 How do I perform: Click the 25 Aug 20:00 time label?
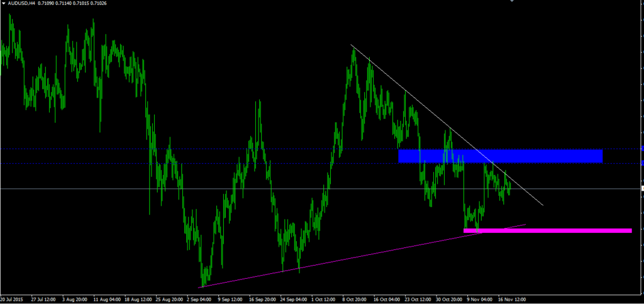pyautogui.click(x=168, y=300)
